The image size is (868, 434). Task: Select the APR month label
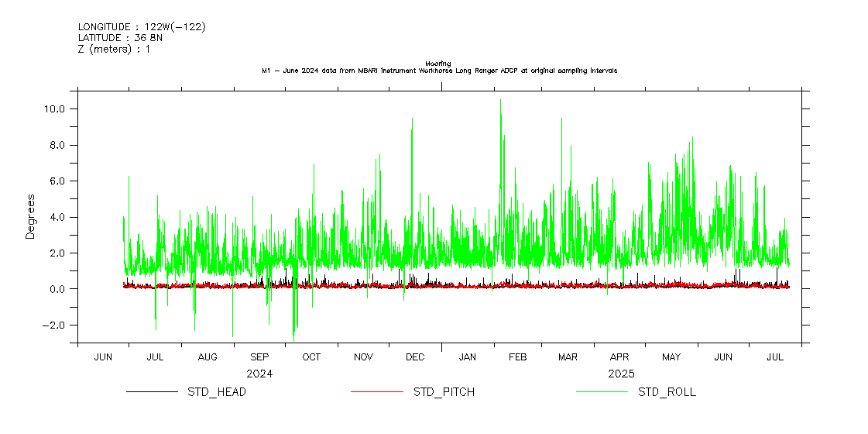coord(619,357)
